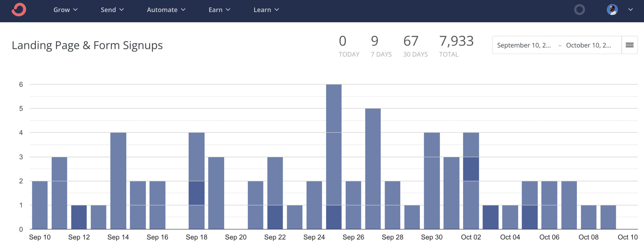
Task: Open the Earn menu
Action: click(219, 10)
